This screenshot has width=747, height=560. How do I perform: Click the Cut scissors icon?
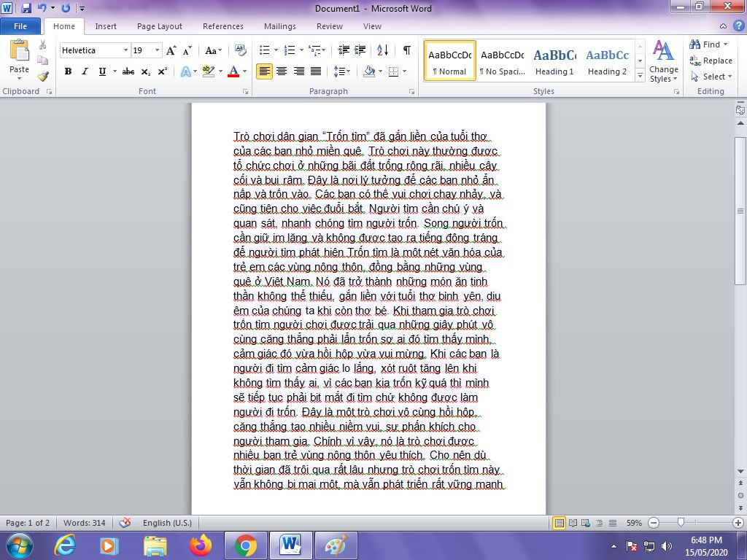click(x=43, y=44)
